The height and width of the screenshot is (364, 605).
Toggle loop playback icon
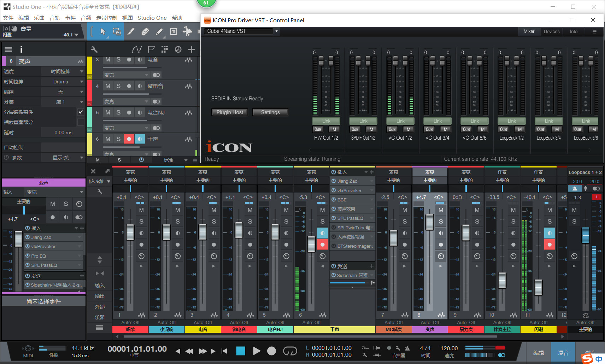point(290,351)
